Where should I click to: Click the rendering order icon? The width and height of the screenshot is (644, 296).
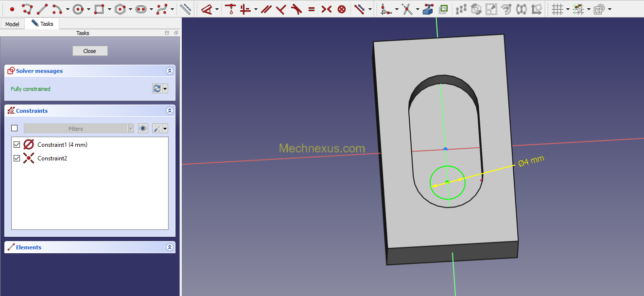[599, 9]
